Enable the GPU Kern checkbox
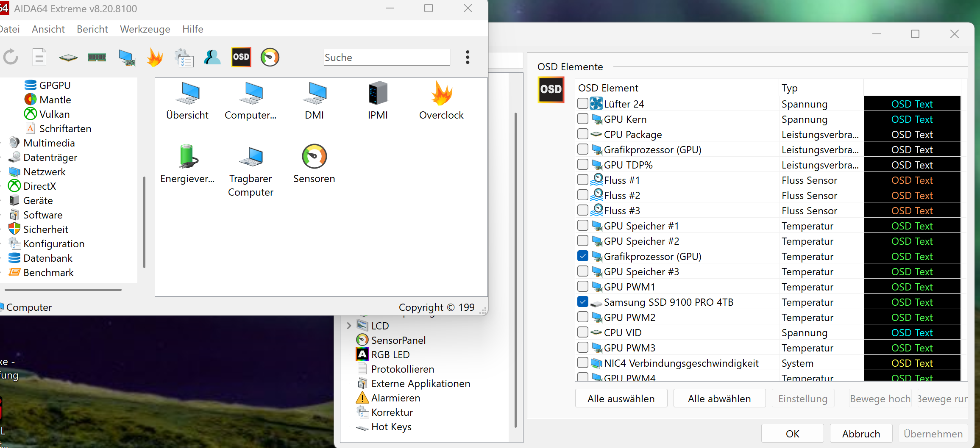The width and height of the screenshot is (980, 448). 583,119
